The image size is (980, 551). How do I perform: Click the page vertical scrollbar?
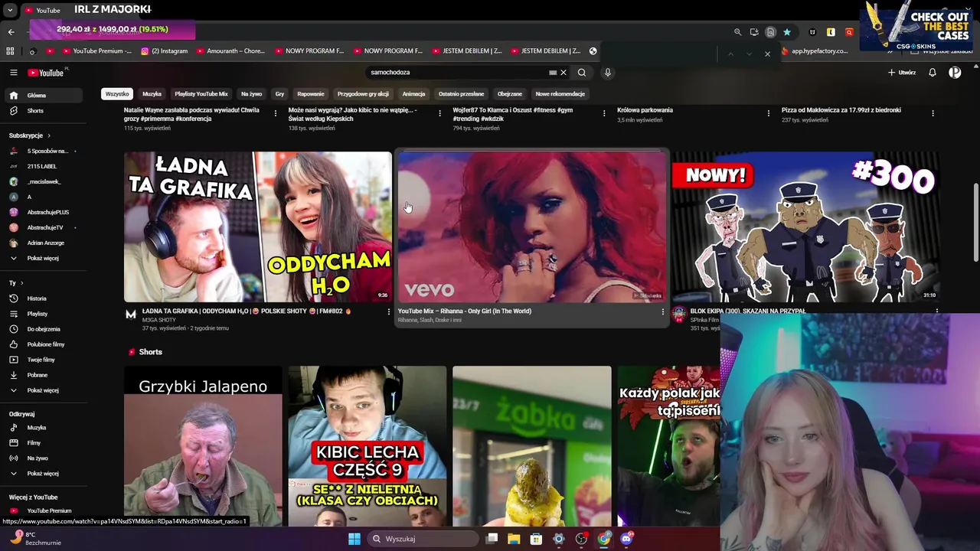coord(975,223)
